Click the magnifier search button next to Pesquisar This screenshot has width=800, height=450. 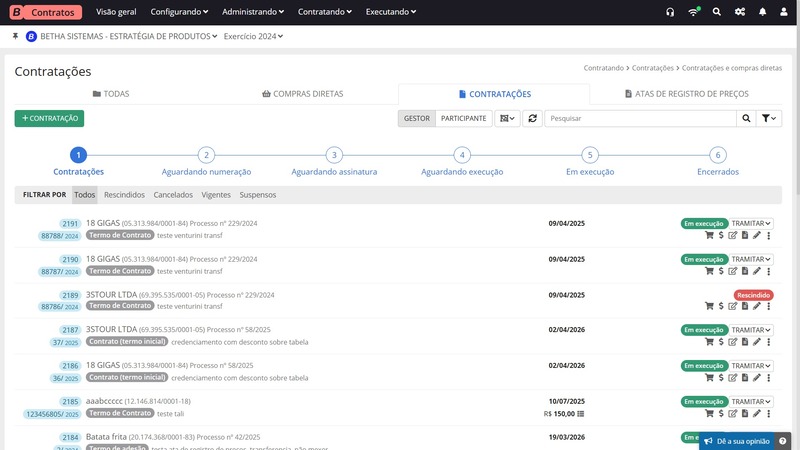tap(746, 118)
